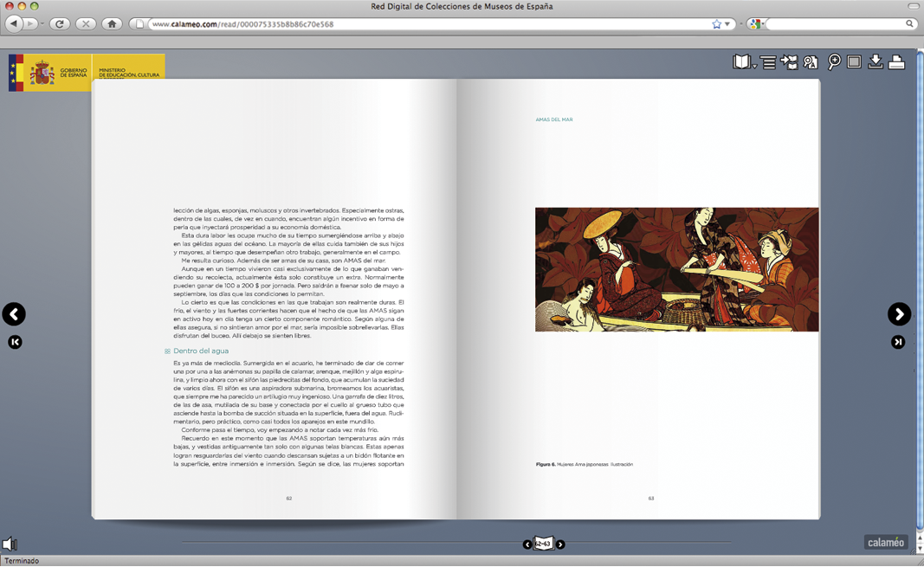Activate the zoom magnifier tool

click(x=833, y=62)
